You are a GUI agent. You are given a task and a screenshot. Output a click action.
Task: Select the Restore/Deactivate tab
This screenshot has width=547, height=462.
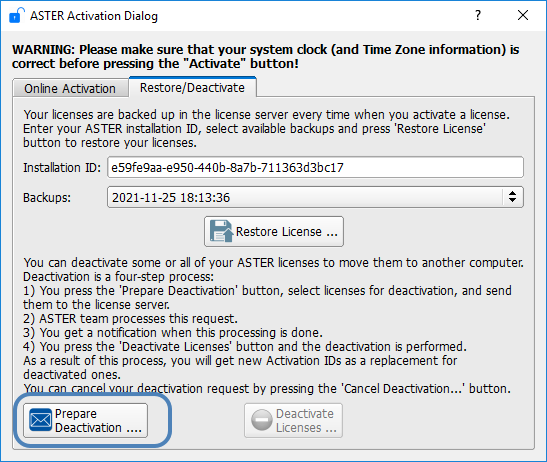(x=192, y=88)
